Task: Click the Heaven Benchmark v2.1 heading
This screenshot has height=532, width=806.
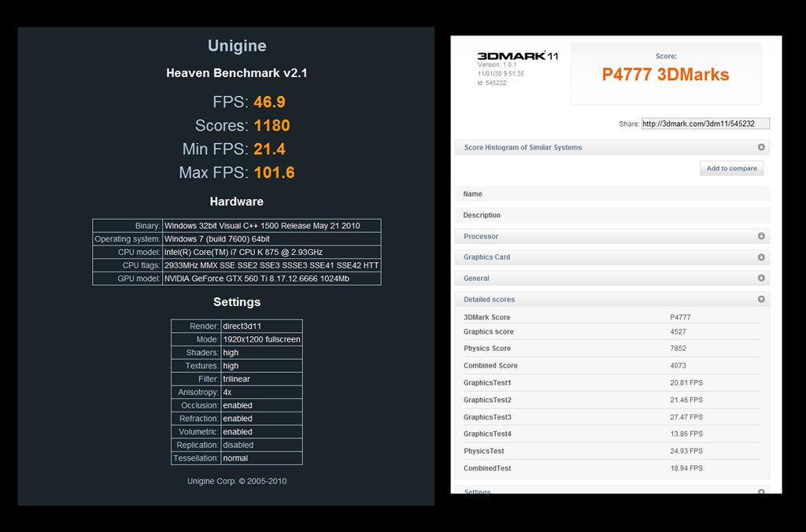Action: pos(237,73)
